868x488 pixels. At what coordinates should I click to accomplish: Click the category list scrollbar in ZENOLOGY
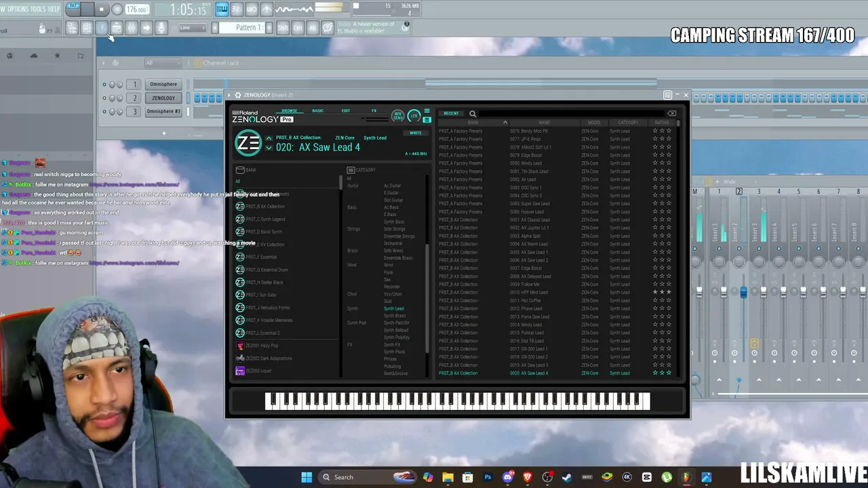pyautogui.click(x=427, y=298)
